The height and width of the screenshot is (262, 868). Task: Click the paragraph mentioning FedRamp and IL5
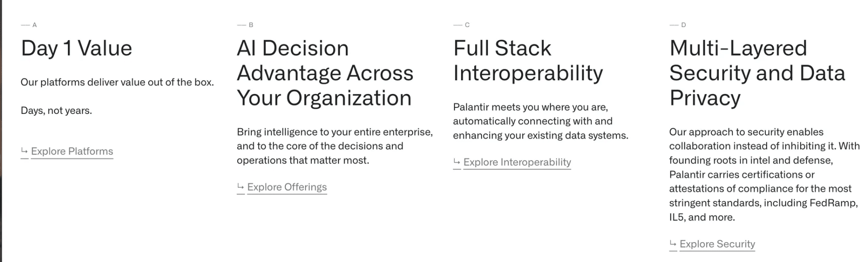[764, 174]
